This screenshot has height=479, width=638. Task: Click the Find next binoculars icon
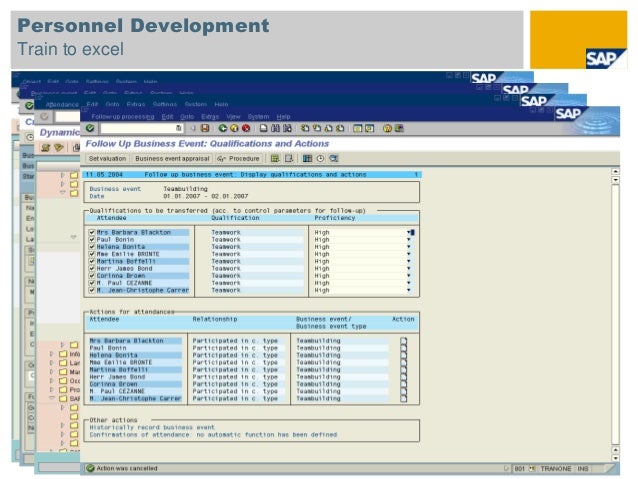point(288,128)
